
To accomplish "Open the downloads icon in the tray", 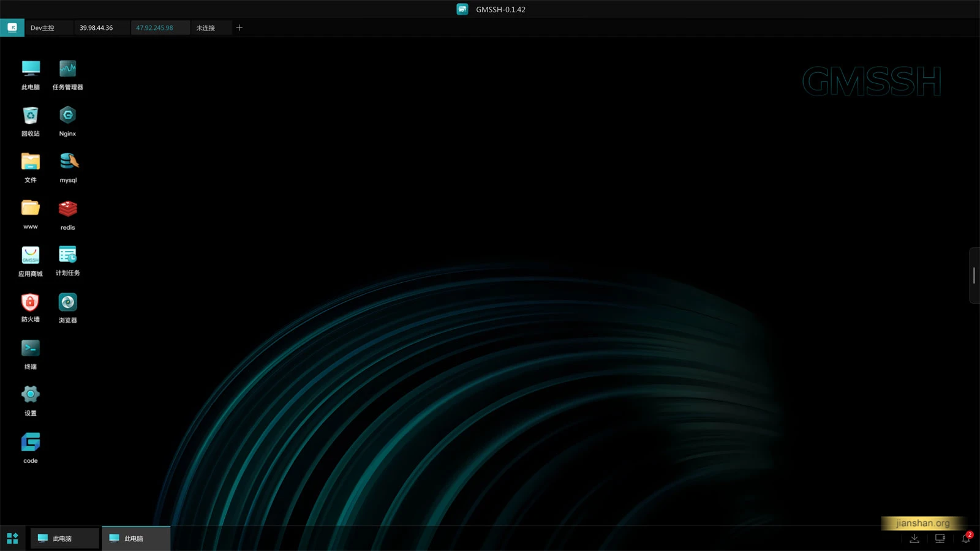I will point(914,538).
